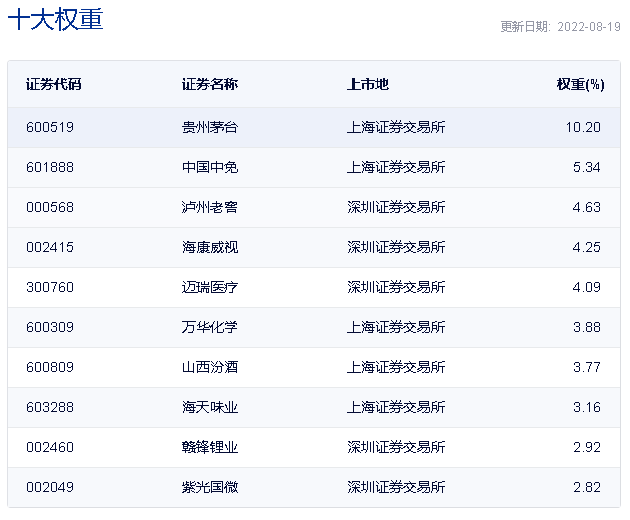Click the 证券代码 column header

click(x=54, y=84)
